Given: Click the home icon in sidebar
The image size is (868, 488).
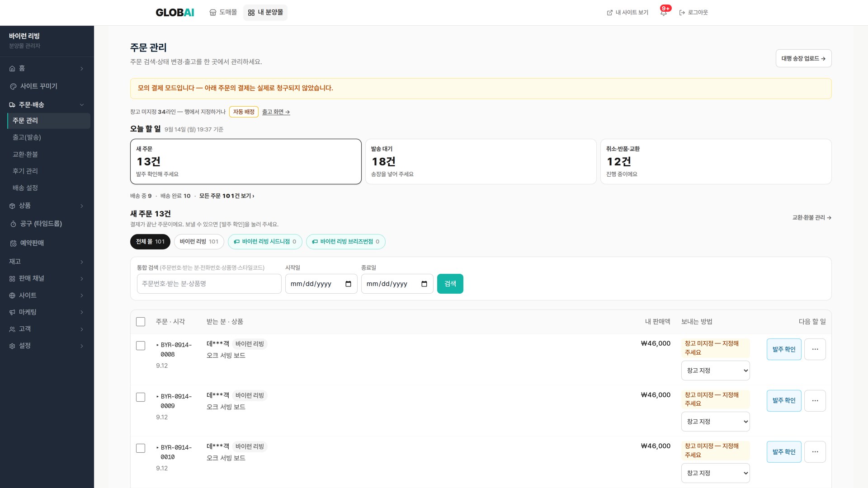Looking at the screenshot, I should (12, 69).
